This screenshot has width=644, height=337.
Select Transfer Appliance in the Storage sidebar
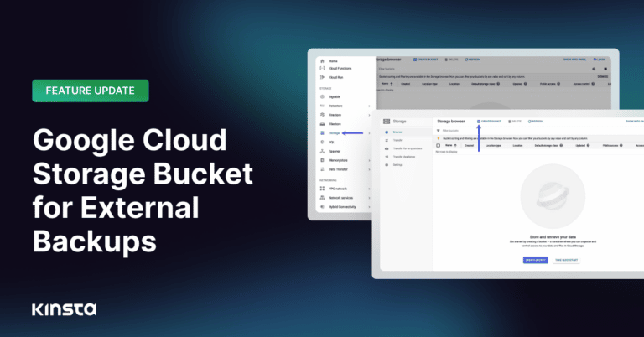[x=403, y=157]
